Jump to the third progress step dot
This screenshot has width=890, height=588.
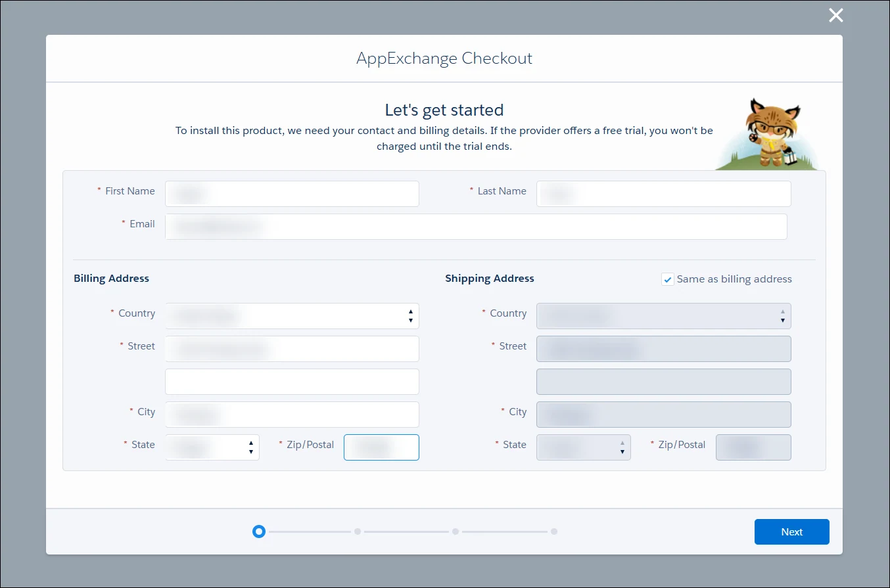[456, 531]
